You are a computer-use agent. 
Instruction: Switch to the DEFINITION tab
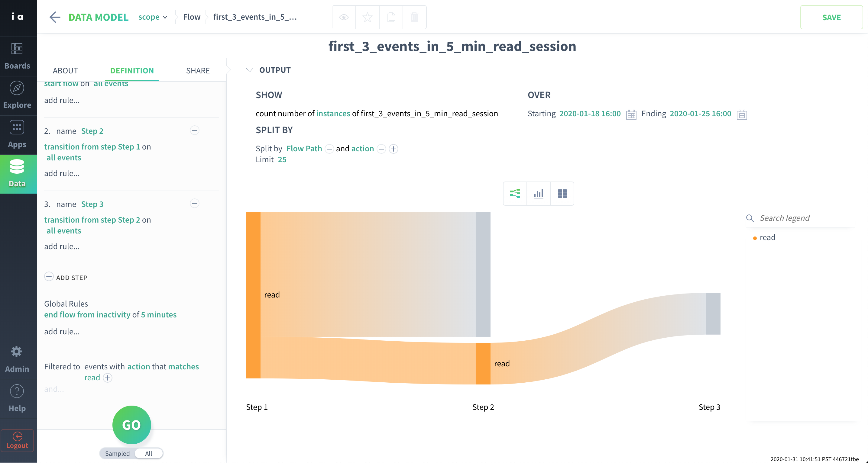click(x=132, y=70)
